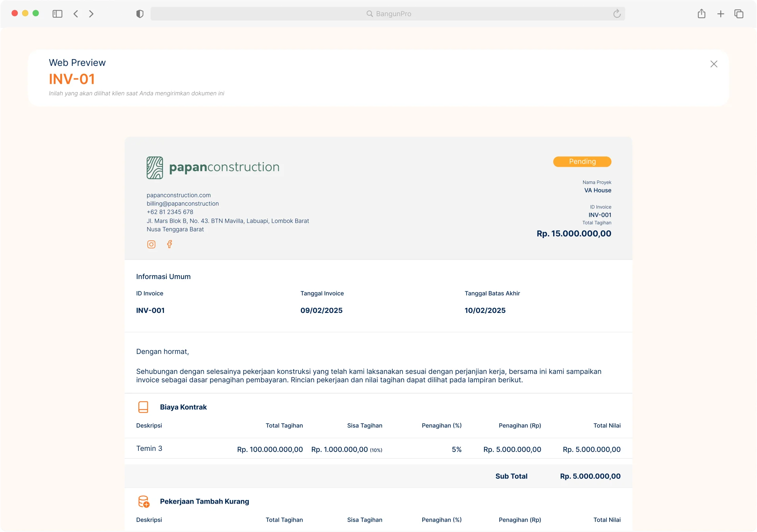Click the Pekerjaan Tambah Kurang database icon

[x=143, y=501]
